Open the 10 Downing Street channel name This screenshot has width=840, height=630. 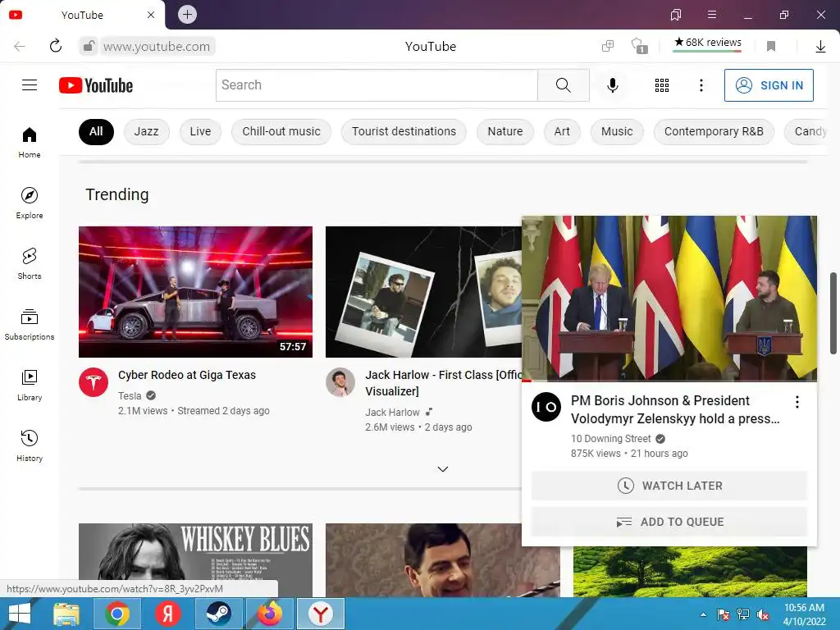(610, 439)
